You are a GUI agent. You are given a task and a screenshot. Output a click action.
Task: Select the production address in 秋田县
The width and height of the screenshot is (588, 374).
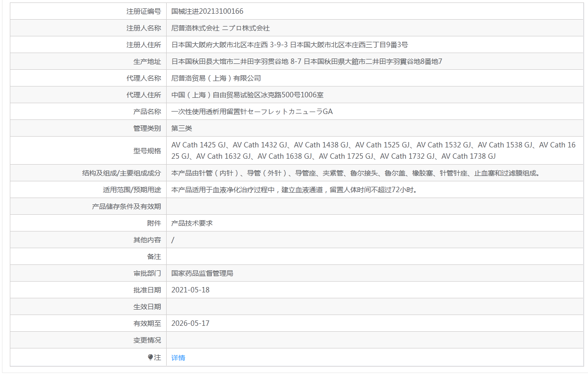(x=307, y=61)
